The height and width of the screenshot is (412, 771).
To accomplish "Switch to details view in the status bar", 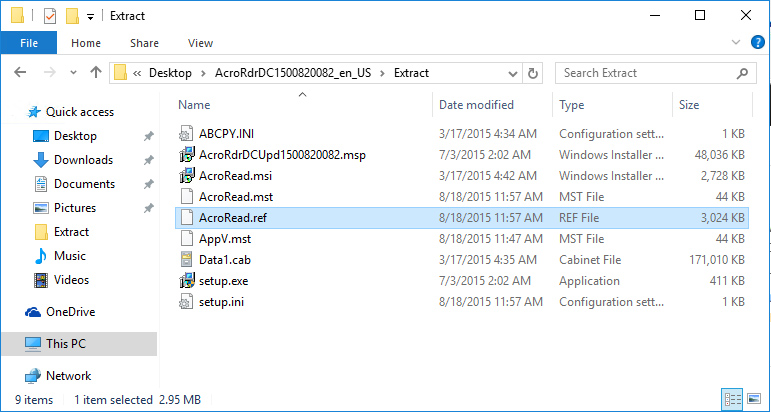I will (x=733, y=400).
